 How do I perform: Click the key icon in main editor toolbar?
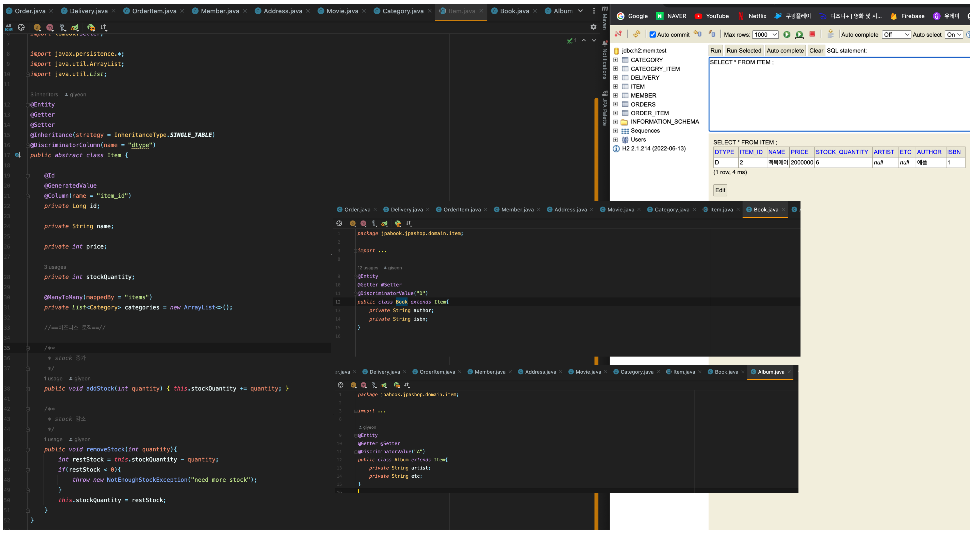click(x=63, y=27)
